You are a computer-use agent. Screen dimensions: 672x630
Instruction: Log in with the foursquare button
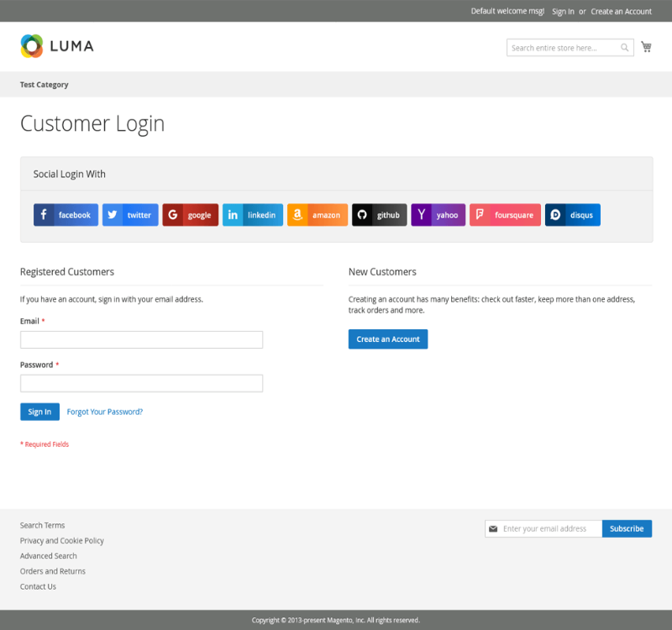tap(505, 215)
